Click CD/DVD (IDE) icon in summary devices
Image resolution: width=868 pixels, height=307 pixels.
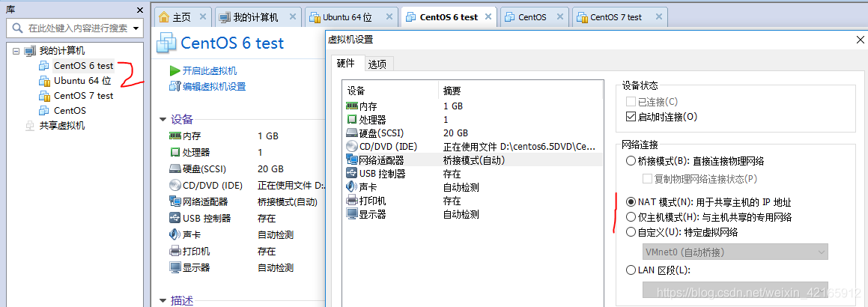[x=175, y=185]
